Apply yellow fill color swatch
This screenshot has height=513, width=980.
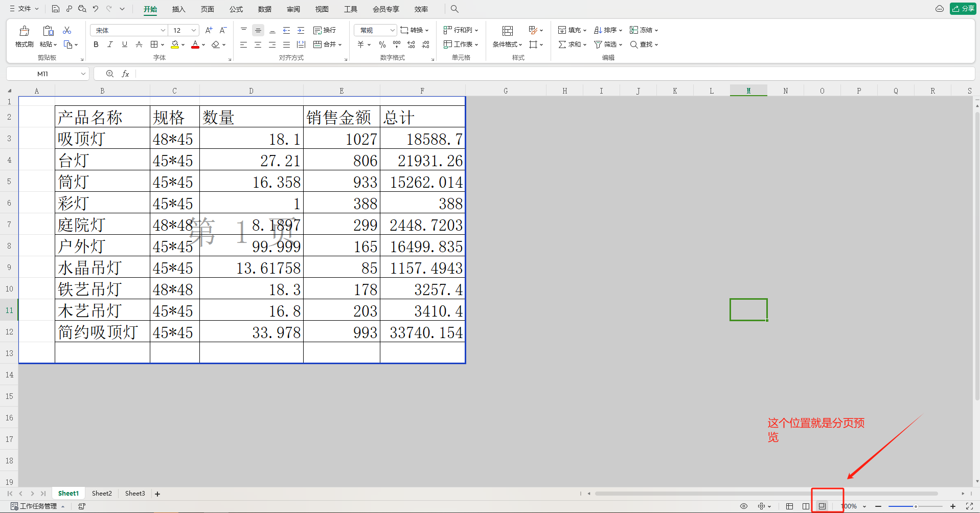point(175,44)
